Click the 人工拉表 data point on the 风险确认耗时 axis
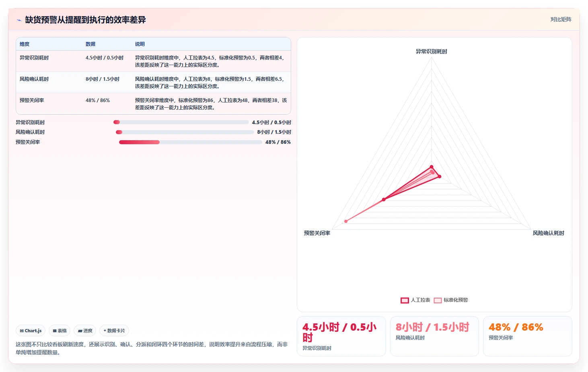 click(440, 176)
